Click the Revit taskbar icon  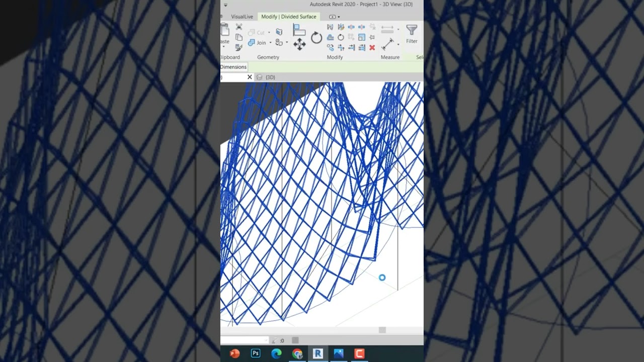(317, 353)
